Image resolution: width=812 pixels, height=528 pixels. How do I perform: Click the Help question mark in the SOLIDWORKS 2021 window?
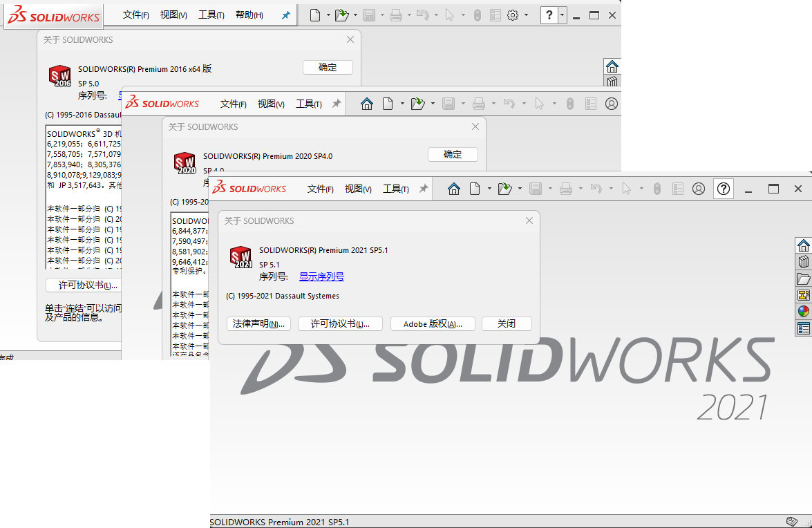(x=724, y=189)
